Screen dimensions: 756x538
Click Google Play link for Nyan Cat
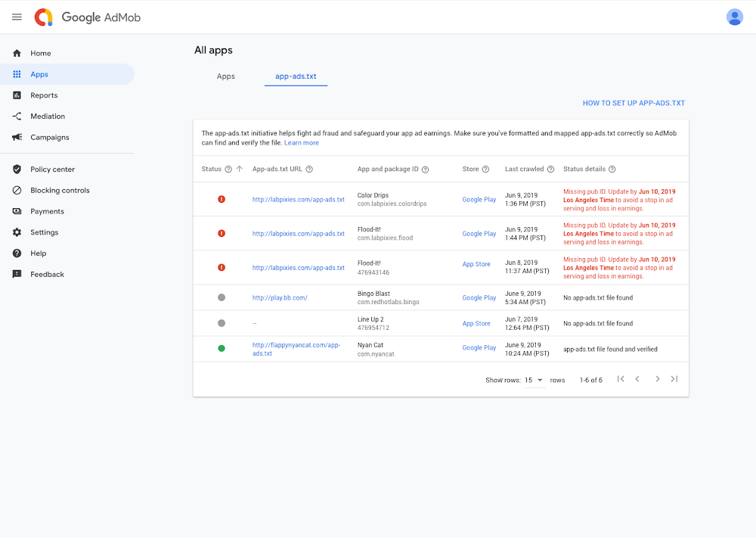(479, 347)
